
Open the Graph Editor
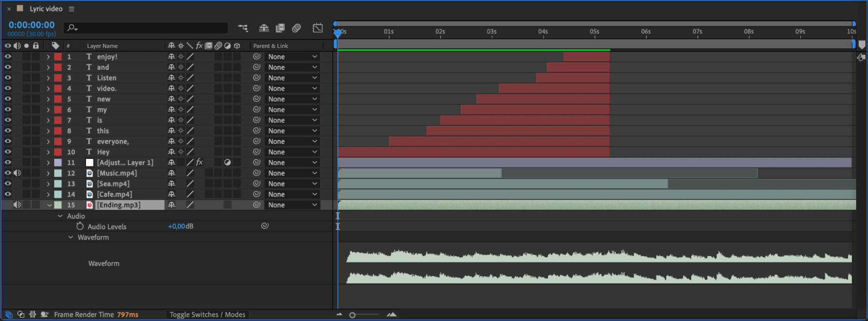click(317, 28)
